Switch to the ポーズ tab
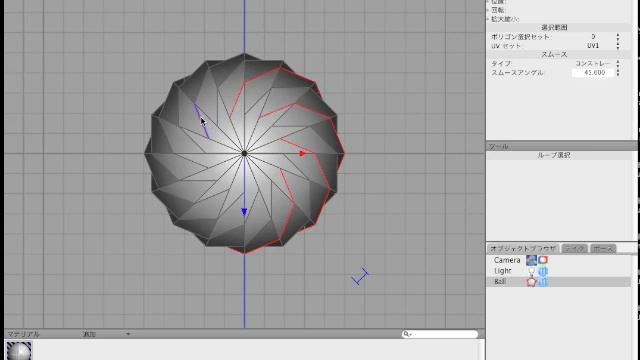 click(603, 248)
